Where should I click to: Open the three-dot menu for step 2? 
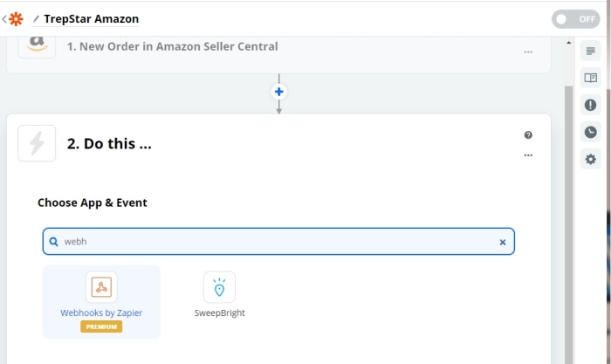[528, 155]
